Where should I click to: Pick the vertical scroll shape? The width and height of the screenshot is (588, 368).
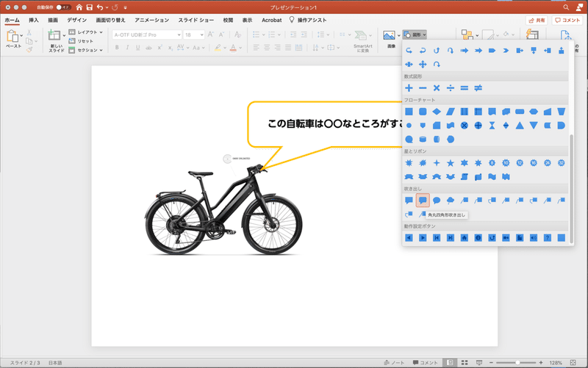click(x=465, y=177)
